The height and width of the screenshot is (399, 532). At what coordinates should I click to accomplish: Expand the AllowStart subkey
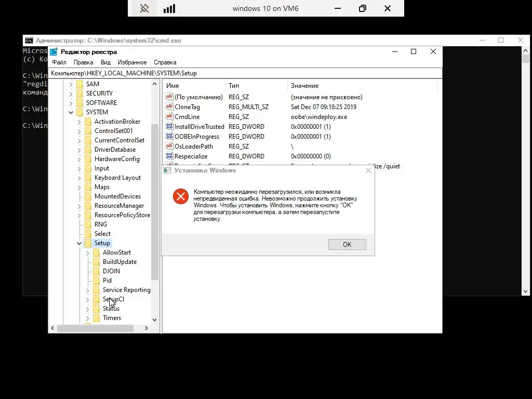tap(88, 253)
